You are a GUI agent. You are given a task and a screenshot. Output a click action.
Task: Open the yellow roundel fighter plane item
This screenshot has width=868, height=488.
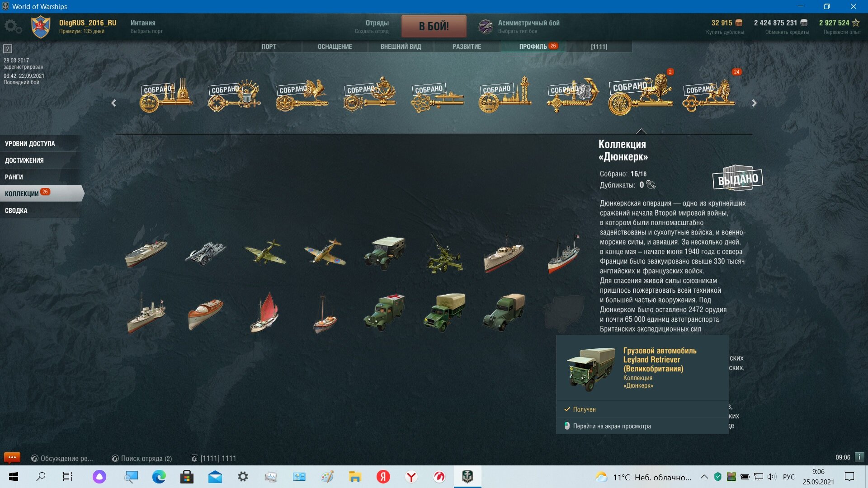[325, 252]
